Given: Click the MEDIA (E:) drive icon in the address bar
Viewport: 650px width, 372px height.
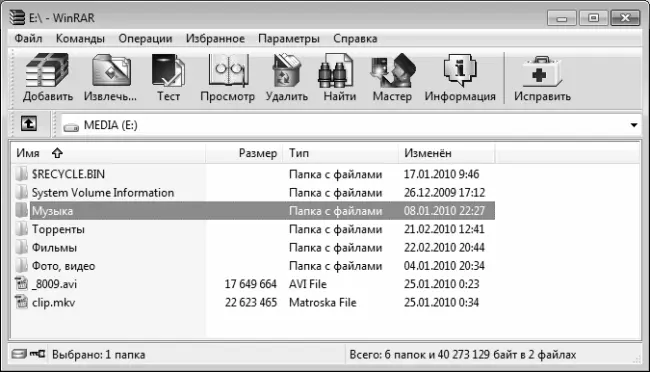Looking at the screenshot, I should pyautogui.click(x=71, y=126).
